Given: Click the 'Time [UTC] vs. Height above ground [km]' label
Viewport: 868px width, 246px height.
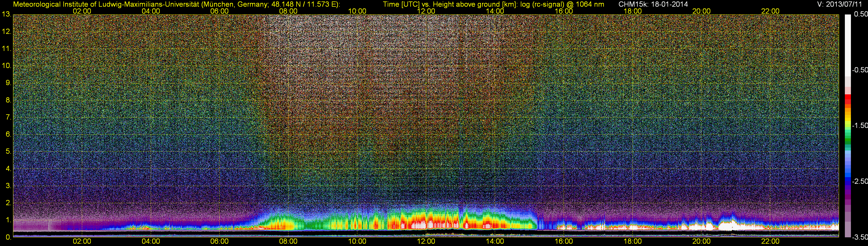Looking at the screenshot, I should click(x=450, y=4).
